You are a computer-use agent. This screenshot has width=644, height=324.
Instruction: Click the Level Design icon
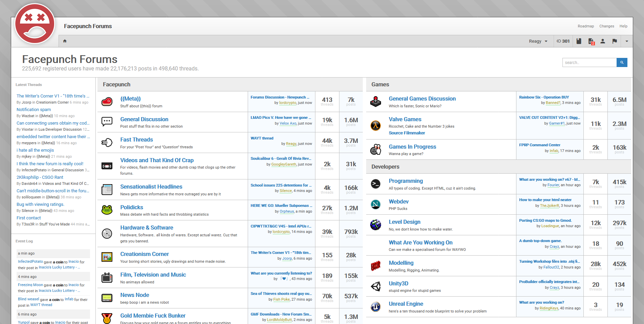tap(376, 224)
